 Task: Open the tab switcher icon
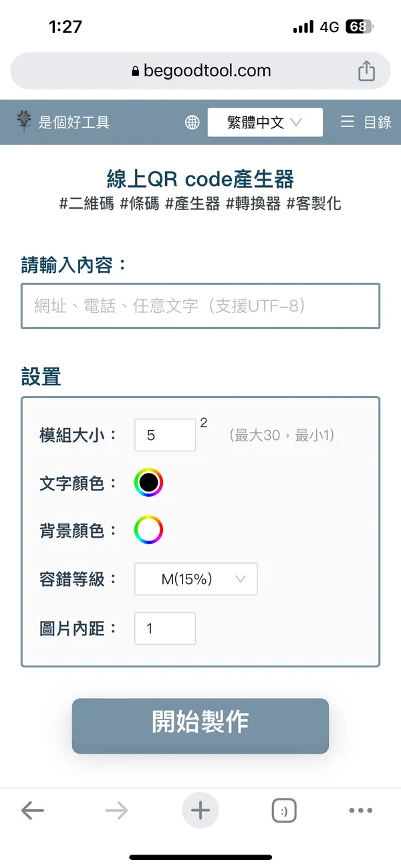[284, 811]
